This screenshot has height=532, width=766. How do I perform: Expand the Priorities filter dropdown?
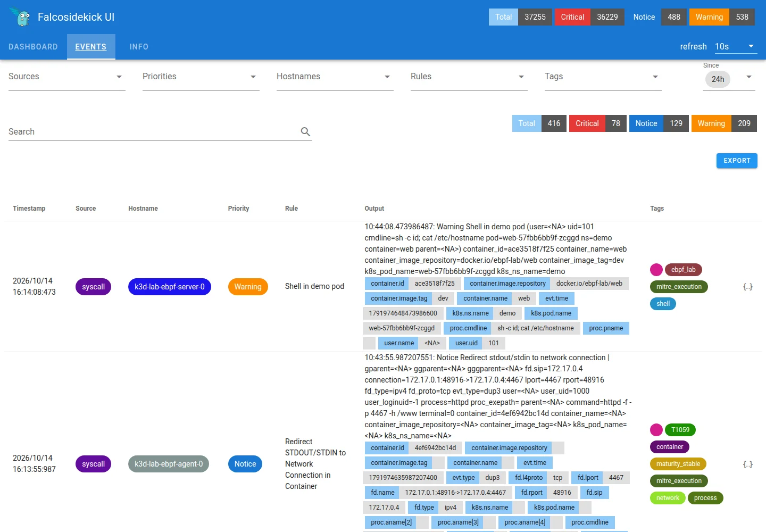[x=201, y=77]
